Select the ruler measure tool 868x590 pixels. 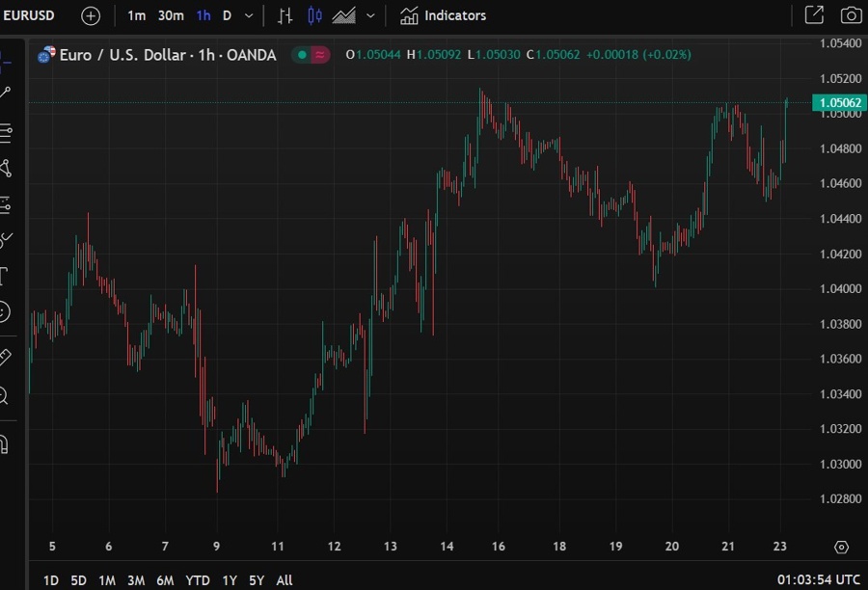click(x=4, y=358)
